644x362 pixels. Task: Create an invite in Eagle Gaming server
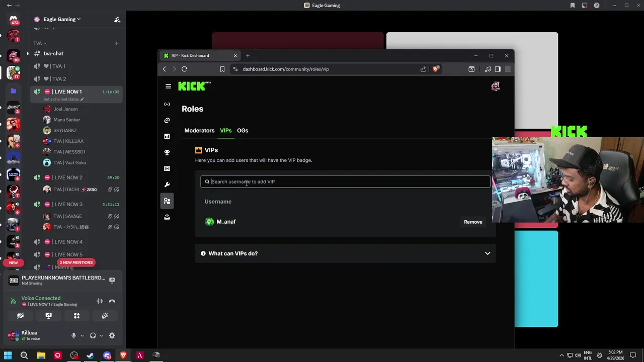[117, 19]
